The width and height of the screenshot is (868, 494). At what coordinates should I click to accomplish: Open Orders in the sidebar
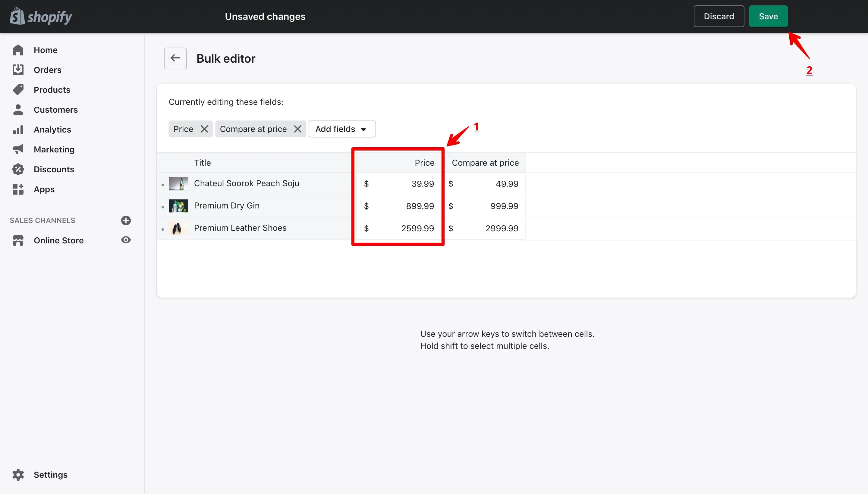click(x=48, y=70)
